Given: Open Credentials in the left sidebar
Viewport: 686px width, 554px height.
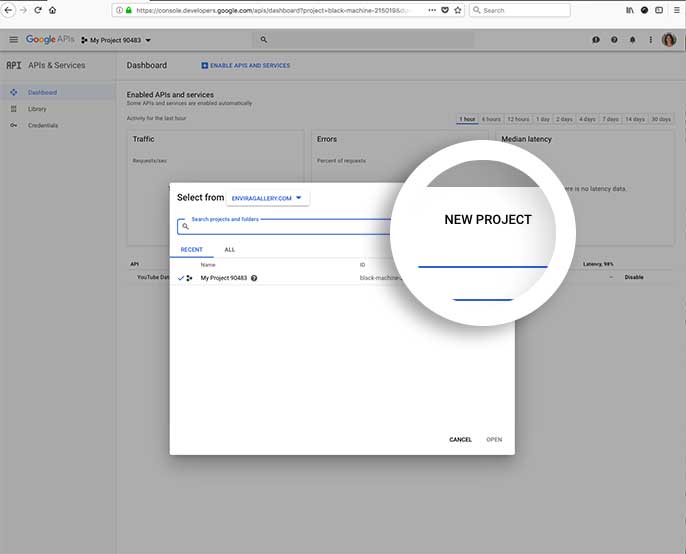Looking at the screenshot, I should pos(42,125).
